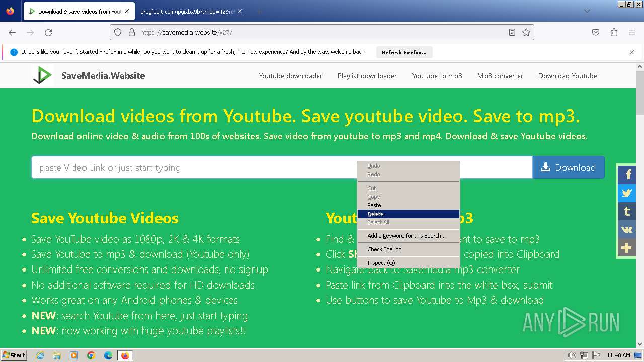The width and height of the screenshot is (644, 362).
Task: Select Check Spelling in context menu
Action: pos(409,249)
